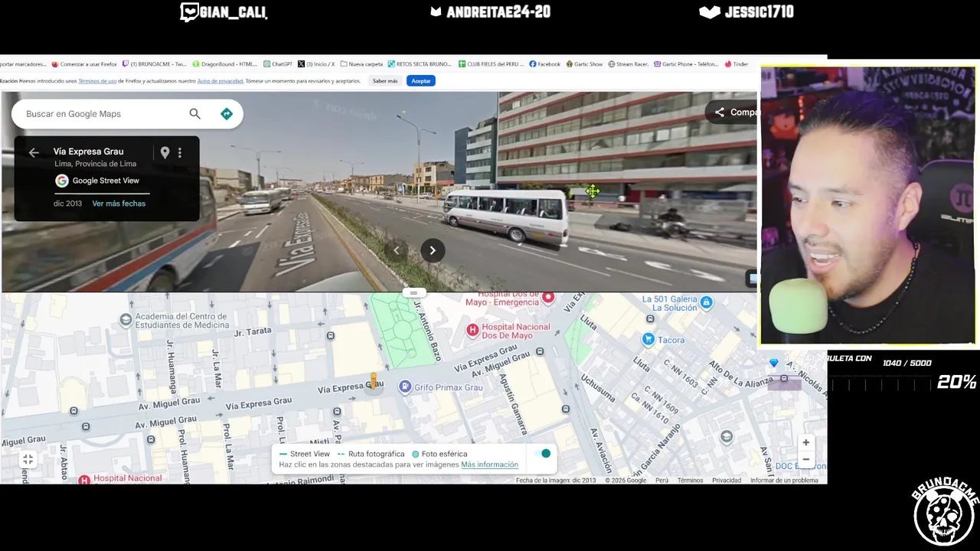The width and height of the screenshot is (980, 551).
Task: Zoom in with the plus button on map
Action: 805,442
